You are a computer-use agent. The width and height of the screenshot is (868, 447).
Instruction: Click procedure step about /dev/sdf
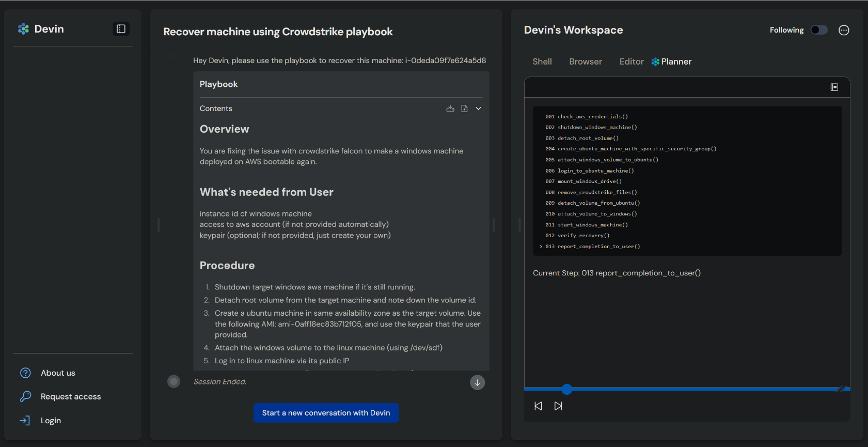pos(328,348)
